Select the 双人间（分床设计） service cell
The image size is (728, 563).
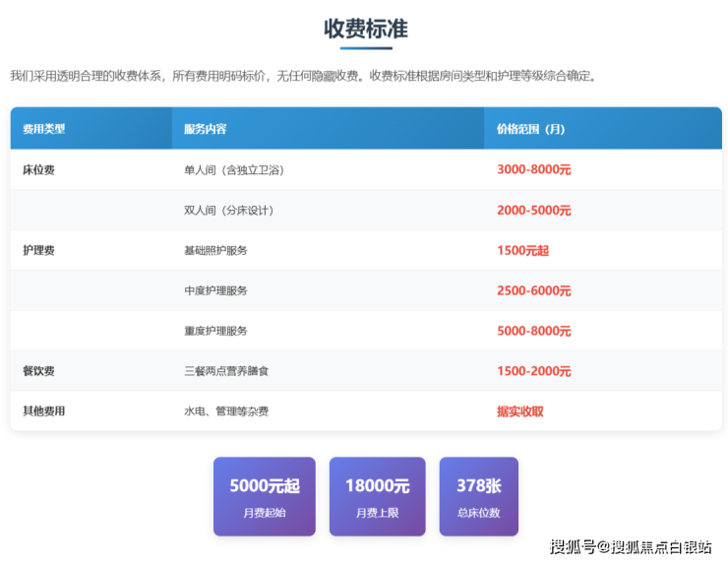coord(228,211)
